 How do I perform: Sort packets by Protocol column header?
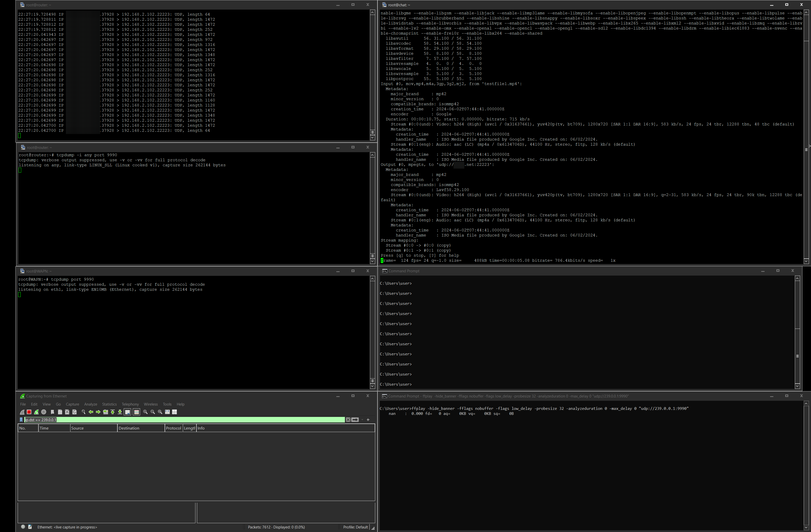(x=174, y=428)
